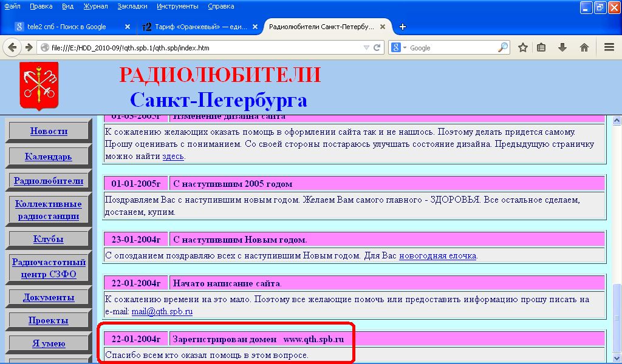
Task: Go back using the Back arrow button
Action: 13,47
